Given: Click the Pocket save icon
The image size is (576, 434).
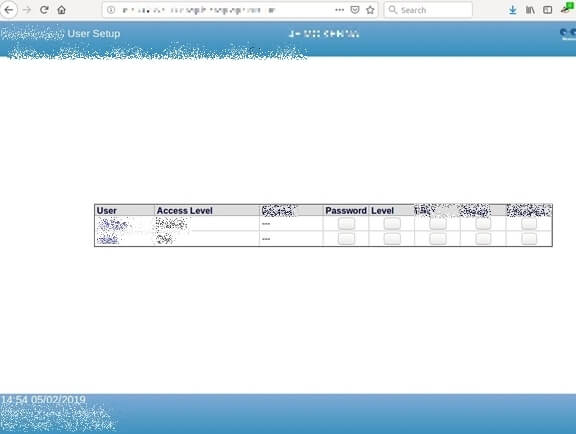Looking at the screenshot, I should [x=355, y=10].
